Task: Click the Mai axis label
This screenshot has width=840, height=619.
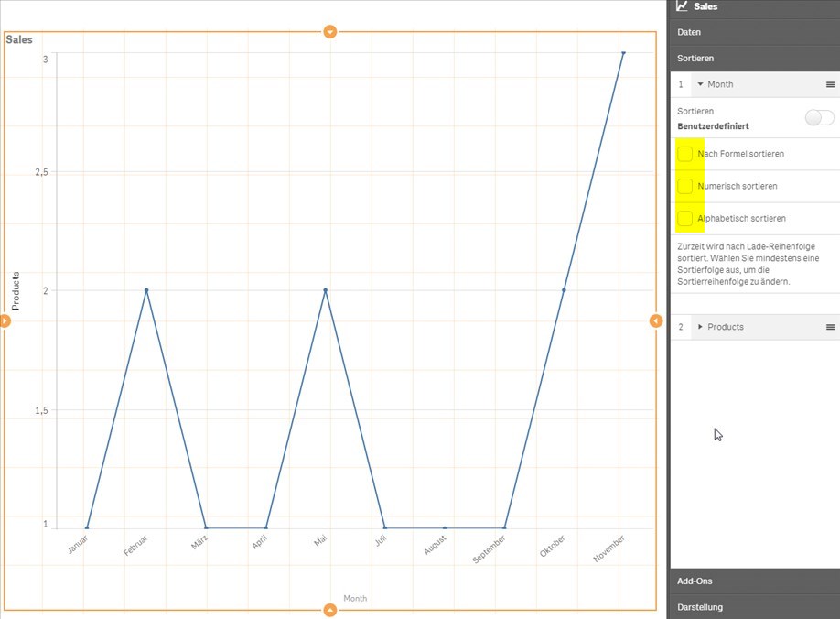Action: [320, 541]
